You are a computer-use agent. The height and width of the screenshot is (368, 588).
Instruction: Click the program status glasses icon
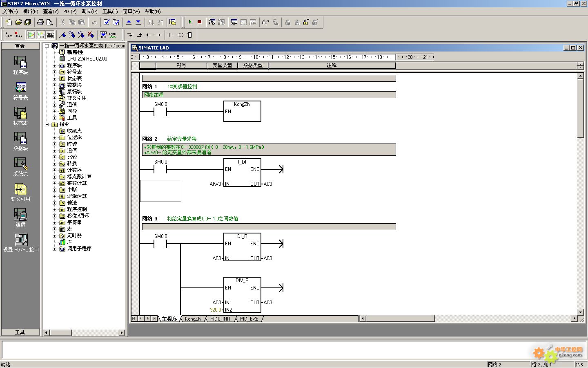tap(265, 22)
